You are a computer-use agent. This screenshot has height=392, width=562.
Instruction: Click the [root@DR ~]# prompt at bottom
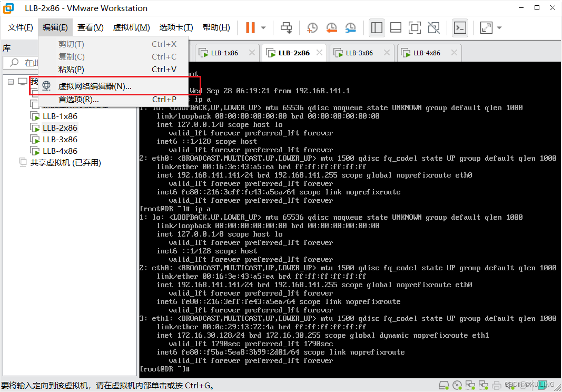[164, 369]
